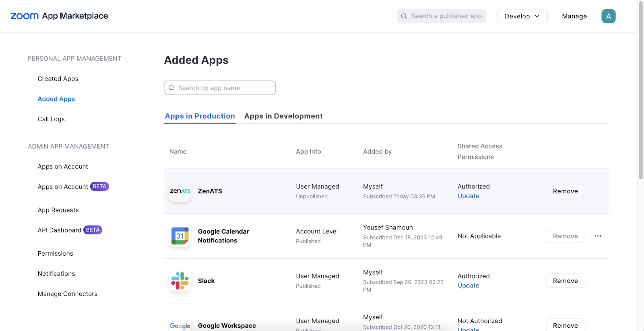Remove the Slack app
Viewport: 644px width, 331px height.
565,281
